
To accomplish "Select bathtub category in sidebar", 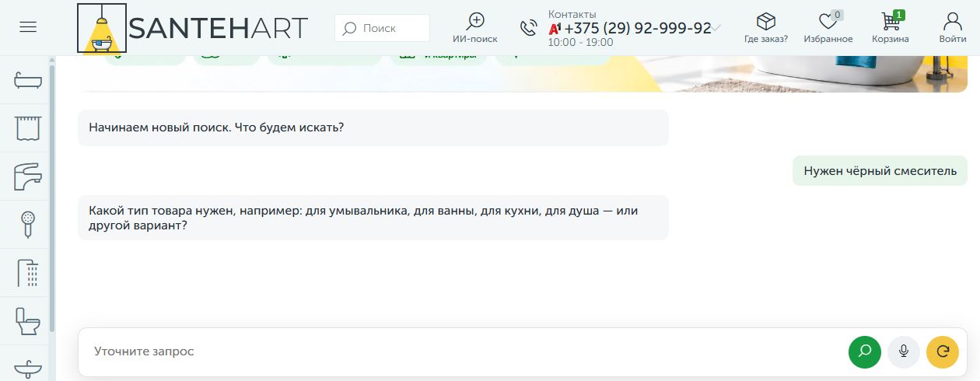I will pyautogui.click(x=28, y=80).
